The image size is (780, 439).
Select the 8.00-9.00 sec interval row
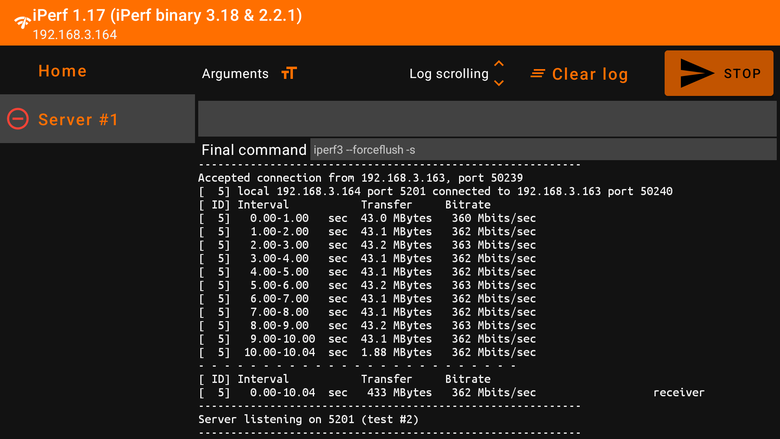click(x=367, y=325)
